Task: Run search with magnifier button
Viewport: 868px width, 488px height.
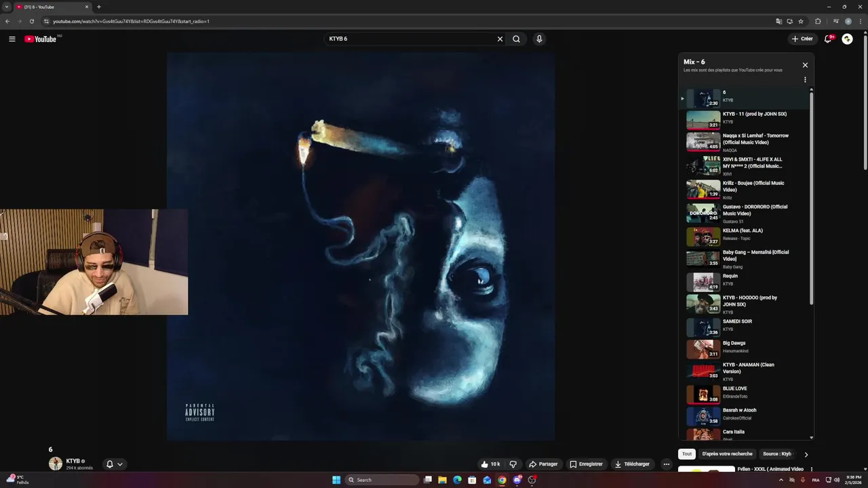Action: [516, 39]
